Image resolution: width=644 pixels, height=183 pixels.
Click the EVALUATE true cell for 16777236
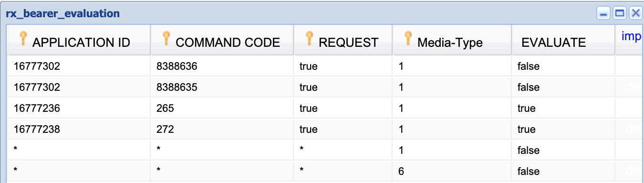pos(563,108)
